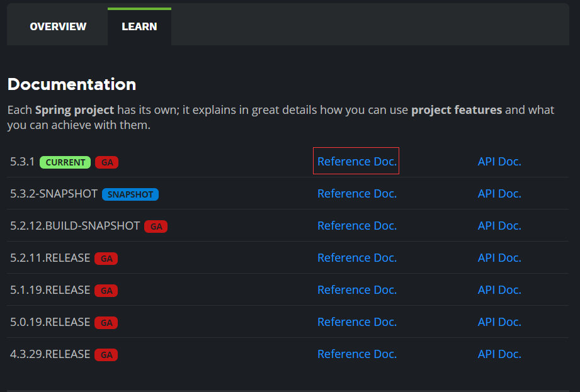This screenshot has width=580, height=392.
Task: Select the LEARN tab
Action: pyautogui.click(x=139, y=26)
